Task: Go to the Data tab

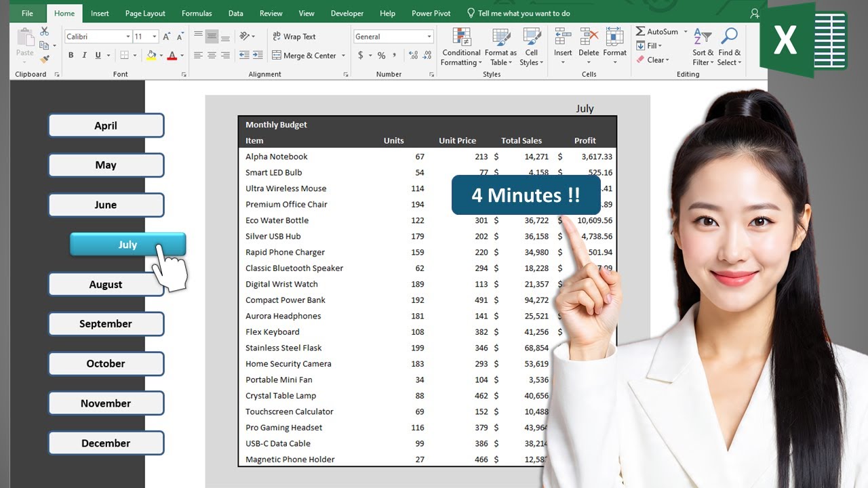Action: tap(235, 13)
